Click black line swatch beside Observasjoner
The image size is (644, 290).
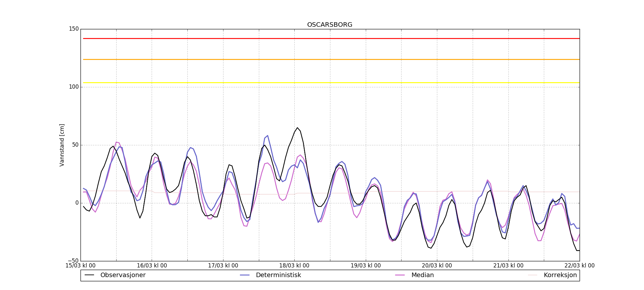(x=90, y=275)
